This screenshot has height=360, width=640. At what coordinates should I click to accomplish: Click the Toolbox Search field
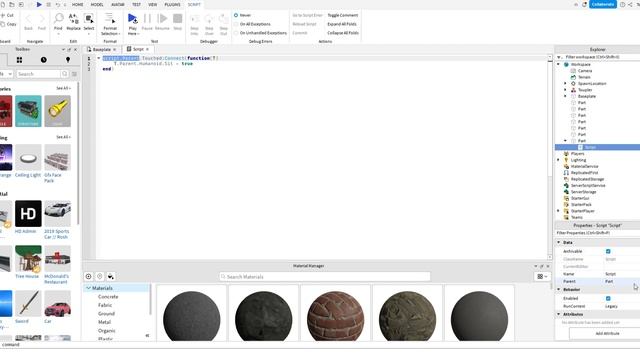tap(38, 74)
